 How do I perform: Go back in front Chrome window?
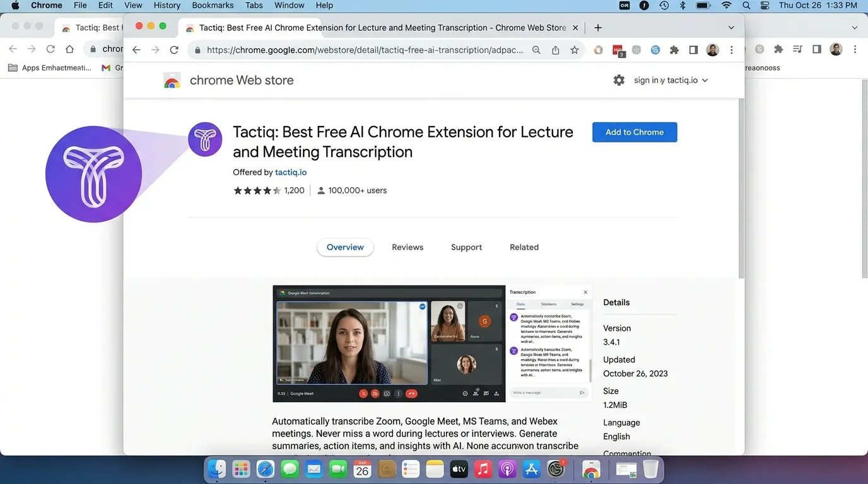[x=136, y=50]
